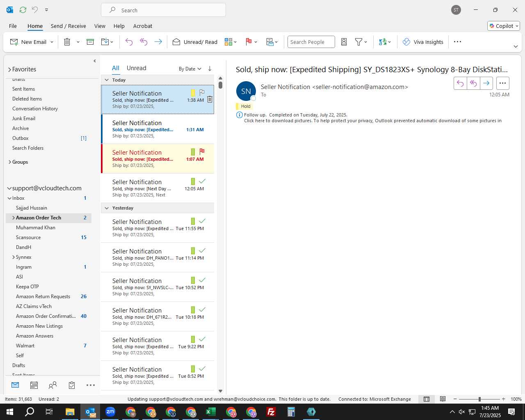
Task: Open the Send / Receive tab
Action: [x=68, y=26]
